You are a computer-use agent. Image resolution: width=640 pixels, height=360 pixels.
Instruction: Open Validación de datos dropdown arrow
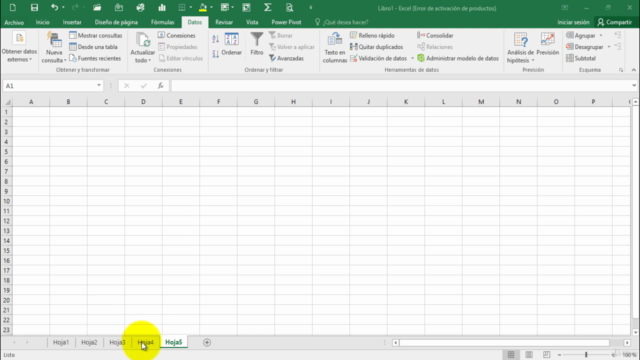tap(412, 58)
